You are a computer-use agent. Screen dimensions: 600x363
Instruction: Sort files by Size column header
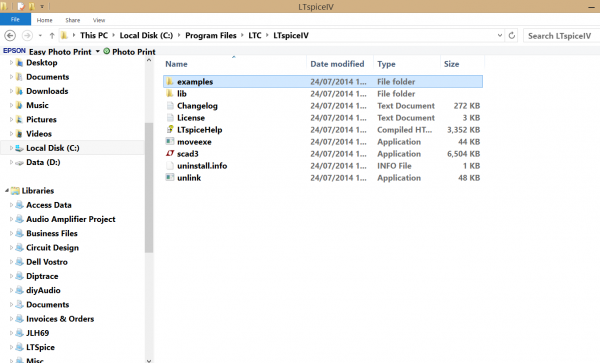(451, 64)
